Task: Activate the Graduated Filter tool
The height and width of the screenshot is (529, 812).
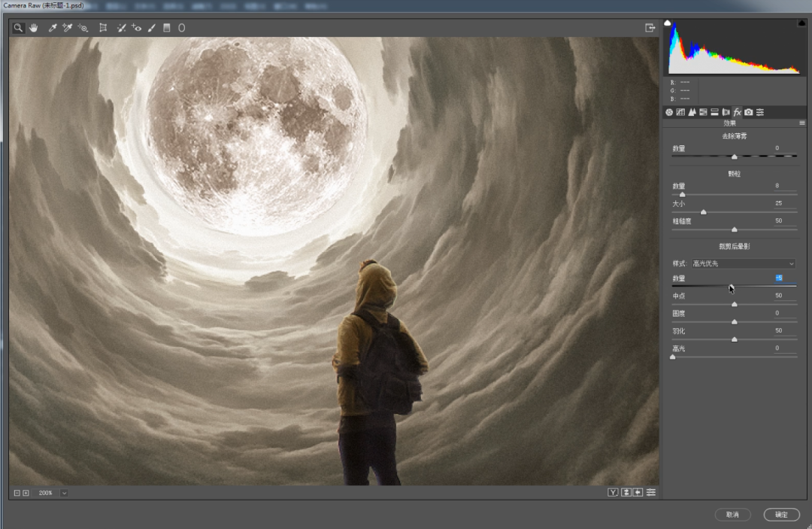Action: [x=167, y=28]
